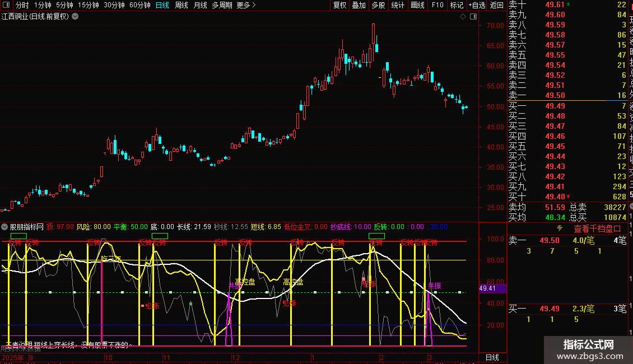Click the 复权 toolbar button
The height and width of the screenshot is (364, 633).
[339, 5]
